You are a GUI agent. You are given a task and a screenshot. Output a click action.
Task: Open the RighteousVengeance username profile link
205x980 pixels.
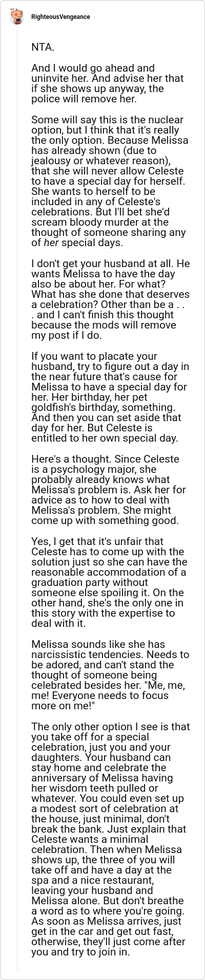(60, 17)
